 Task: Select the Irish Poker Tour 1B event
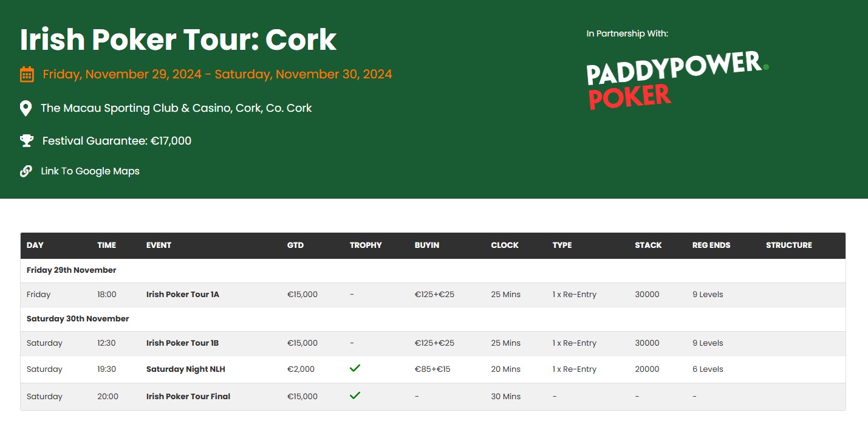(x=182, y=343)
